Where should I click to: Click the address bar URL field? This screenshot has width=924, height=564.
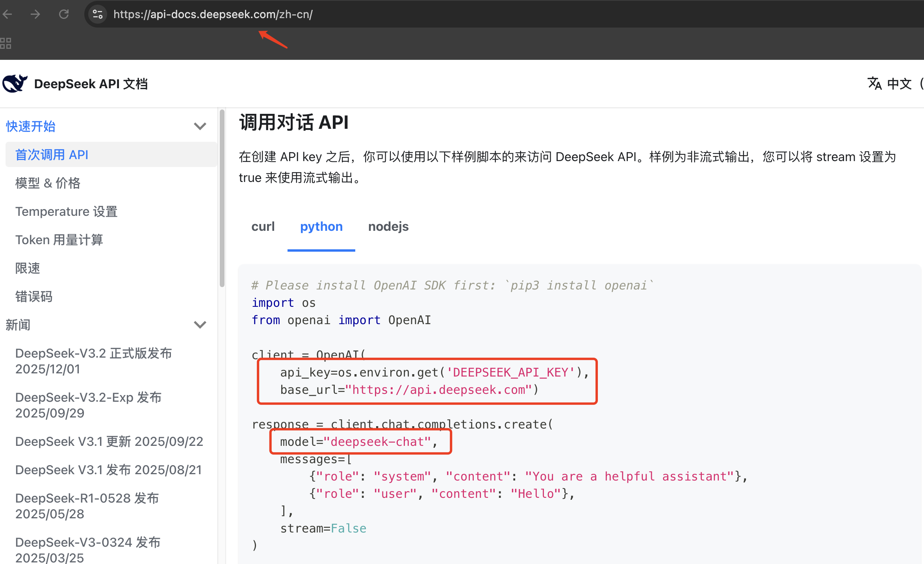pyautogui.click(x=213, y=15)
